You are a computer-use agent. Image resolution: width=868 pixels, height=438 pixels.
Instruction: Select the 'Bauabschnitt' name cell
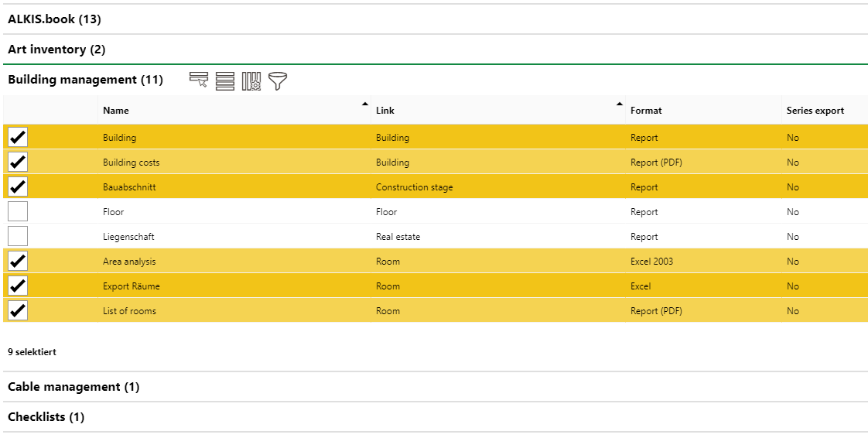tap(129, 187)
